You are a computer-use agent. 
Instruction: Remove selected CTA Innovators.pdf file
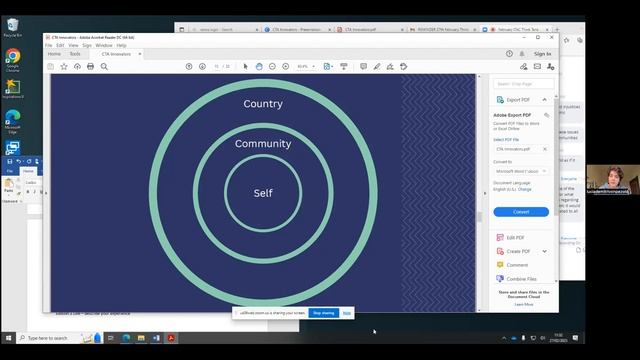pos(545,149)
